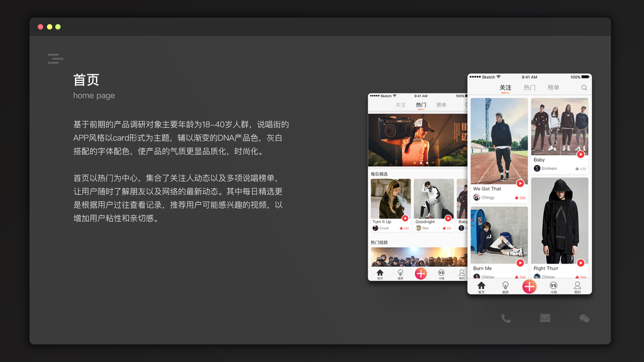This screenshot has height=362, width=644.
Task: Click the 首页 page heading
Action: click(86, 80)
